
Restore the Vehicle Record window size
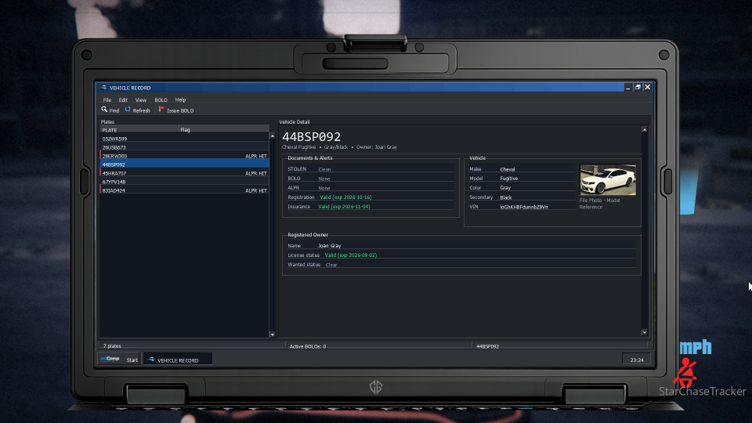click(x=637, y=87)
